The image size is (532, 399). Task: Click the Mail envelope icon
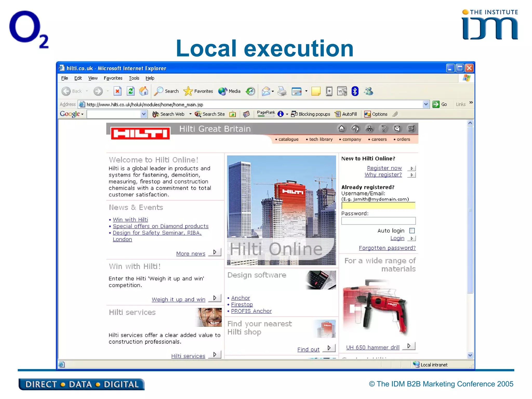tap(266, 91)
